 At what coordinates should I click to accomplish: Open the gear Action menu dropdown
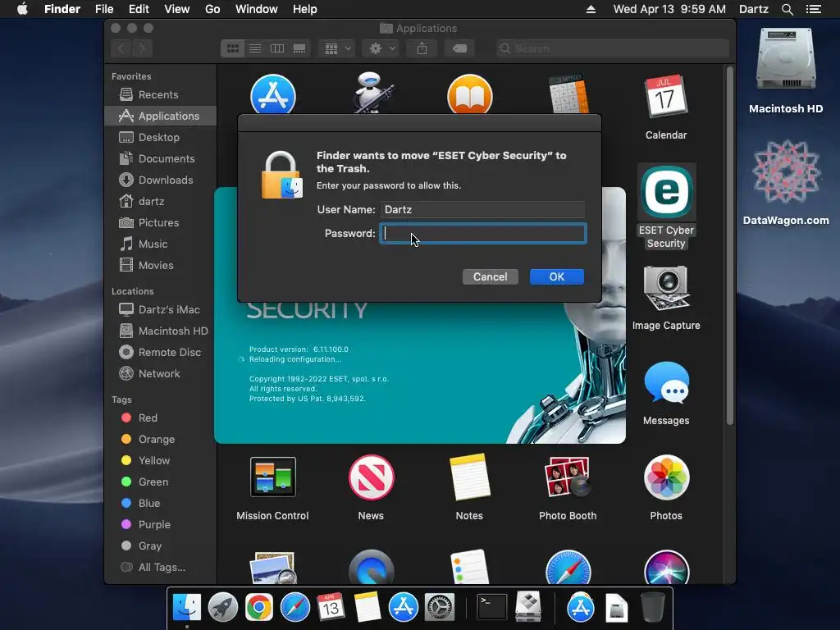(381, 48)
